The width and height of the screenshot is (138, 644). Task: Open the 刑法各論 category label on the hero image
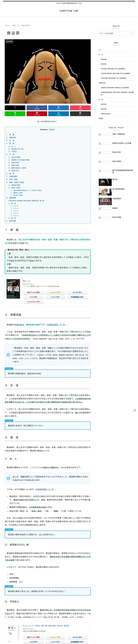(x=9, y=42)
